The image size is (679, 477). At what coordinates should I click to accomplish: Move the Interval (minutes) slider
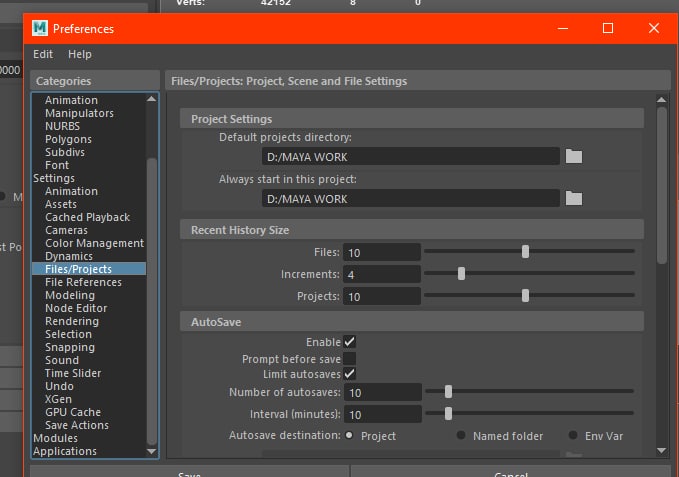click(448, 414)
